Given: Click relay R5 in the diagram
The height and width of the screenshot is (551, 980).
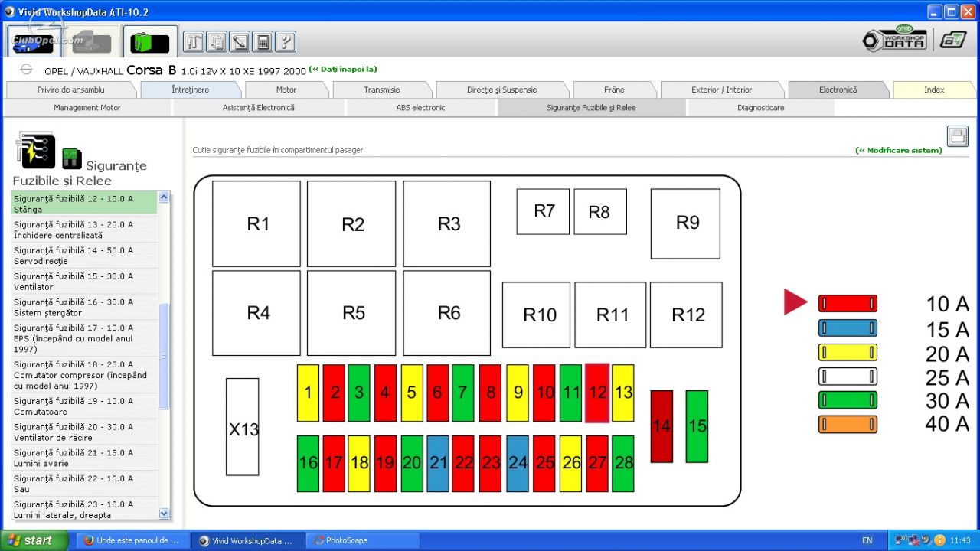Looking at the screenshot, I should tap(351, 313).
